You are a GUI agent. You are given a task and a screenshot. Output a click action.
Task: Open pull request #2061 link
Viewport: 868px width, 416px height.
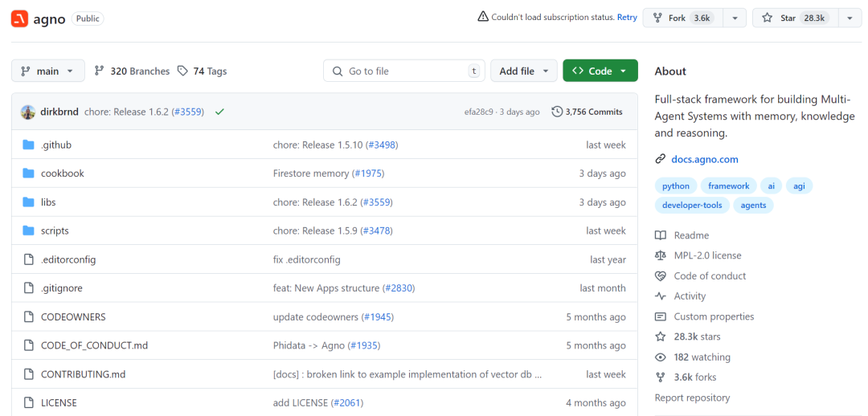[347, 402]
